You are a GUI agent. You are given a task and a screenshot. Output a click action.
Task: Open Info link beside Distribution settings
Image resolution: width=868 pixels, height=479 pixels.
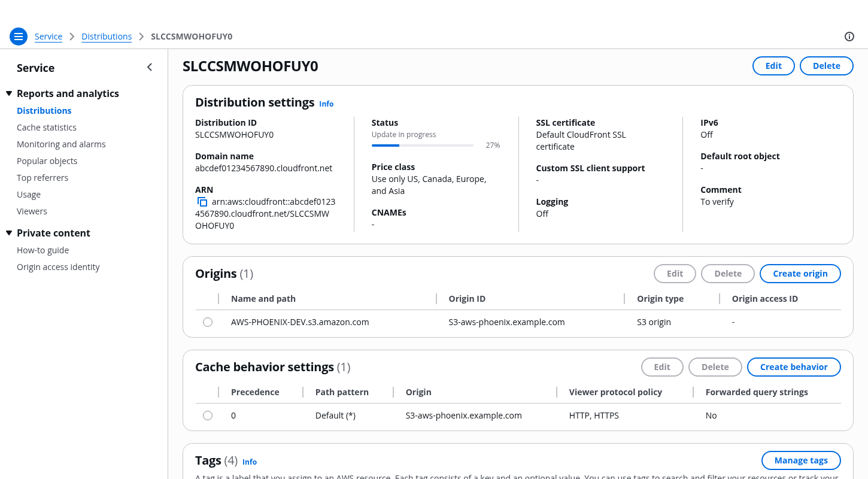(x=326, y=104)
